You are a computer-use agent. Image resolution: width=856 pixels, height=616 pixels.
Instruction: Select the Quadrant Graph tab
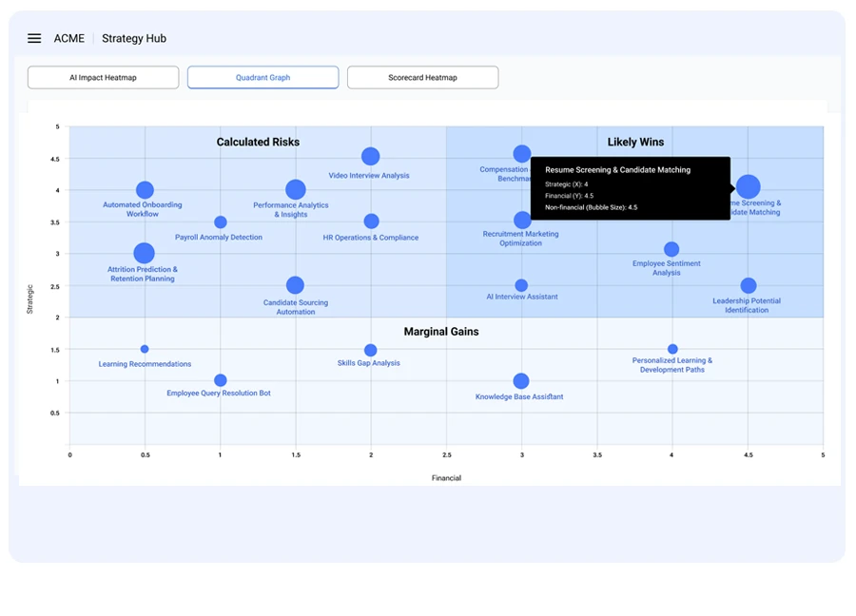263,78
